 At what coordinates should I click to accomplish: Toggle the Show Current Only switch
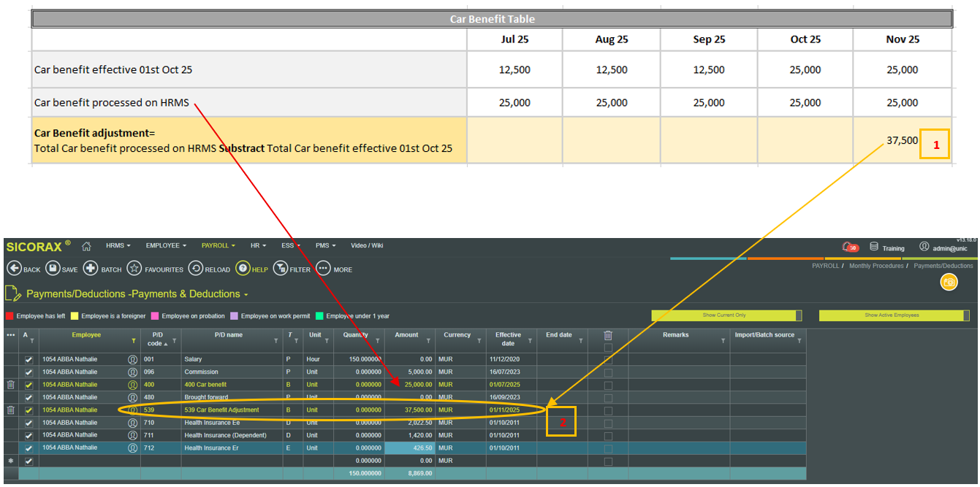click(725, 315)
